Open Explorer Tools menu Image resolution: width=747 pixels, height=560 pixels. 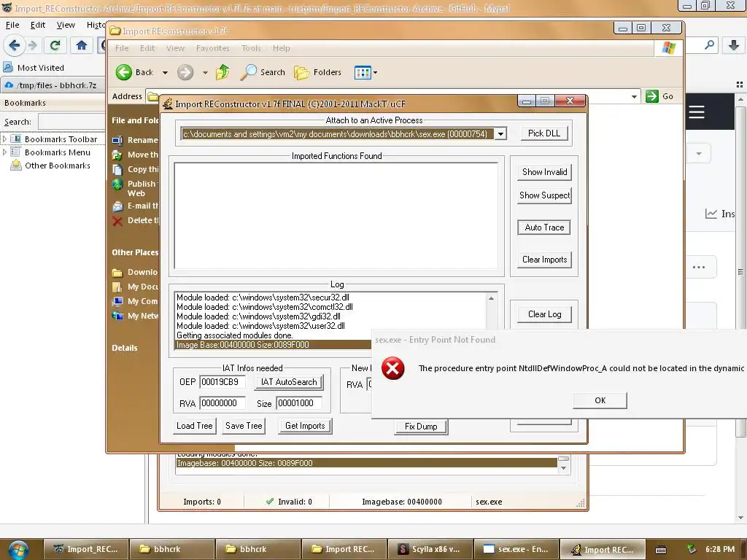(x=251, y=48)
